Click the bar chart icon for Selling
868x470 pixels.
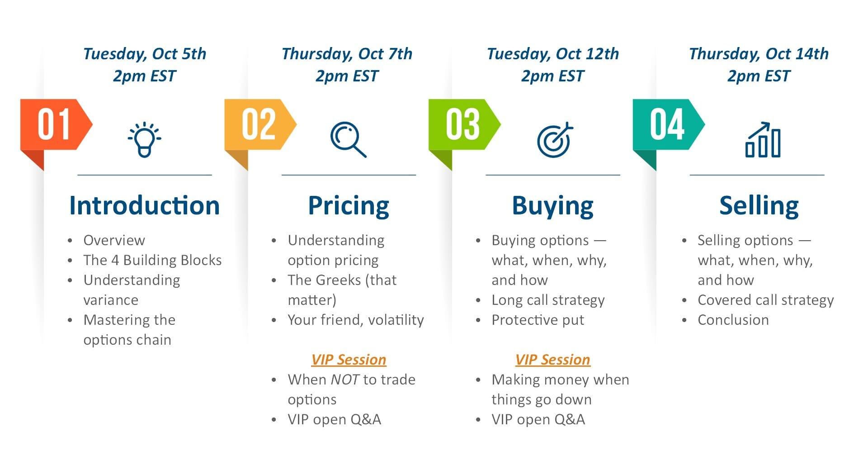(x=763, y=140)
